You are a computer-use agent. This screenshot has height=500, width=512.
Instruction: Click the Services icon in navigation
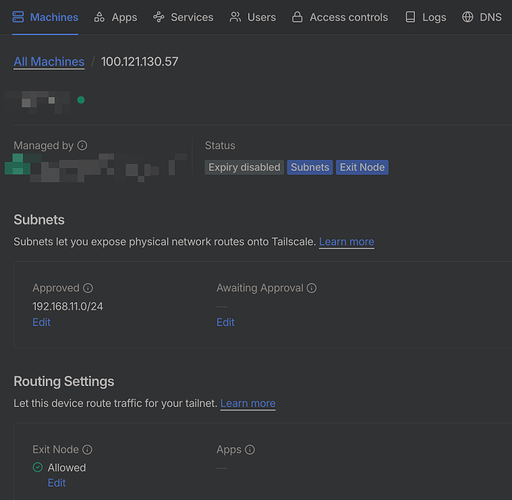(x=159, y=17)
